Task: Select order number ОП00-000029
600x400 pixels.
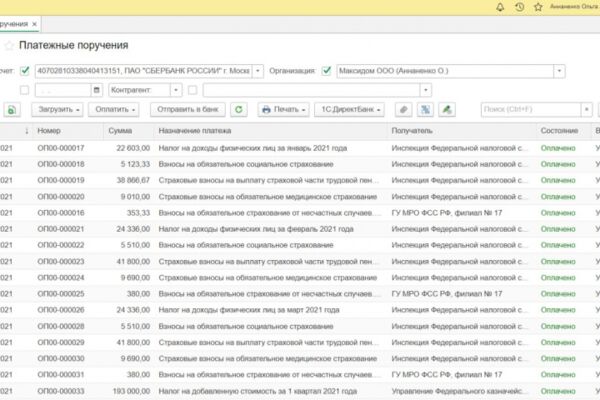Action: [x=61, y=342]
